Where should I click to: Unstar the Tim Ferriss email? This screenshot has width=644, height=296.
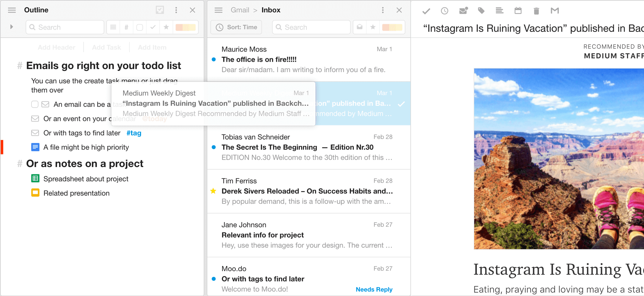point(213,191)
